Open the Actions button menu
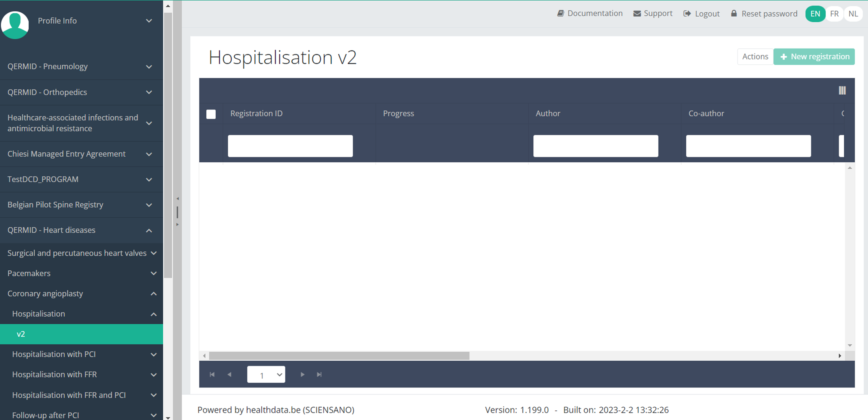Viewport: 868px width, 420px height. click(x=755, y=57)
